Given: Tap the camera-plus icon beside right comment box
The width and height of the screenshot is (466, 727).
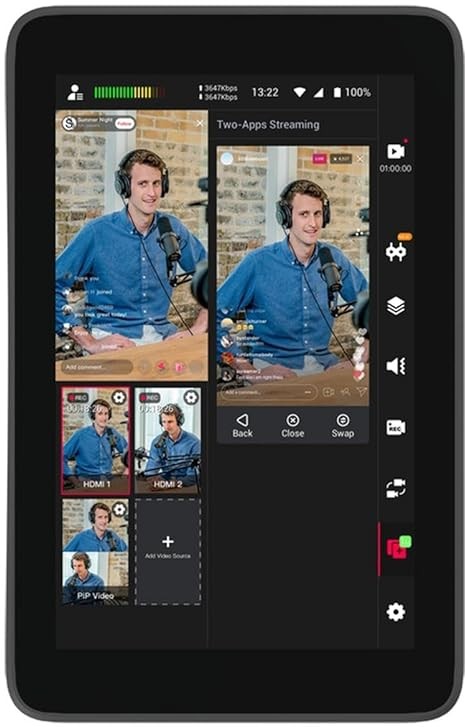Looking at the screenshot, I should 328,392.
